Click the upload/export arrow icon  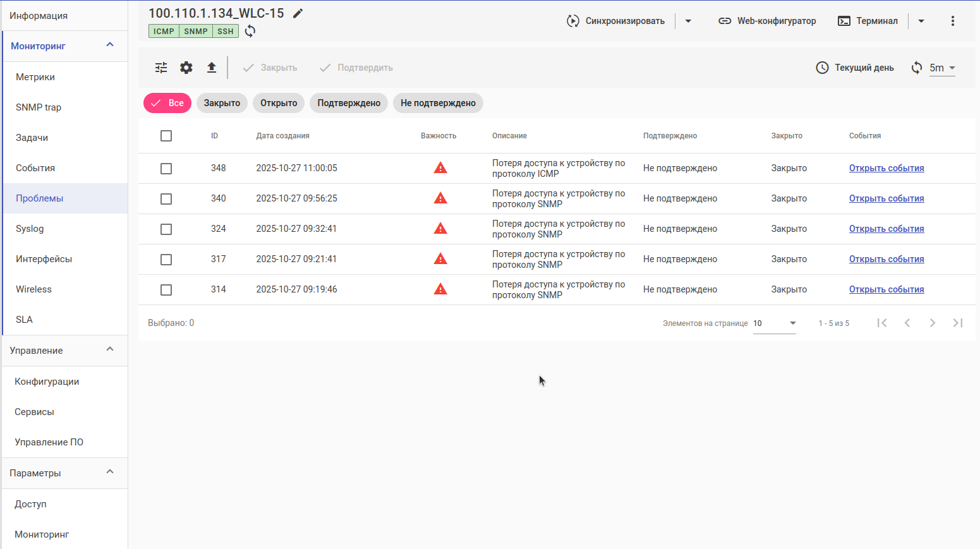(212, 68)
